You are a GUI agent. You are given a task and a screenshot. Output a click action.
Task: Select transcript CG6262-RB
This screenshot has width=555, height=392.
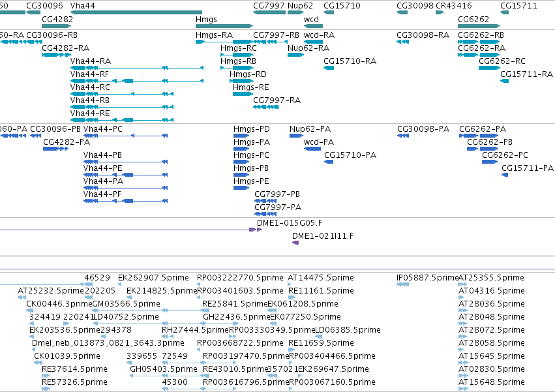[479, 42]
